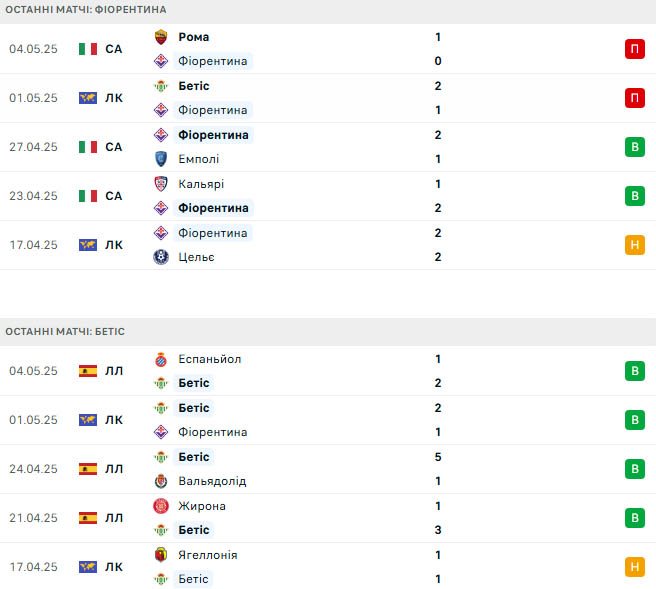Click the Spain flag on the 24.04.25 row
Viewport: 656px width, 589px height.
[88, 469]
